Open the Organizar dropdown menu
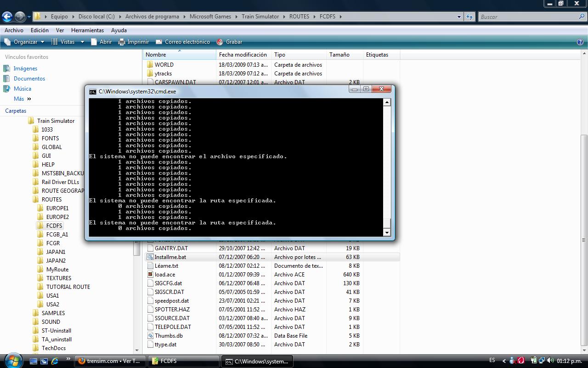 pyautogui.click(x=25, y=42)
